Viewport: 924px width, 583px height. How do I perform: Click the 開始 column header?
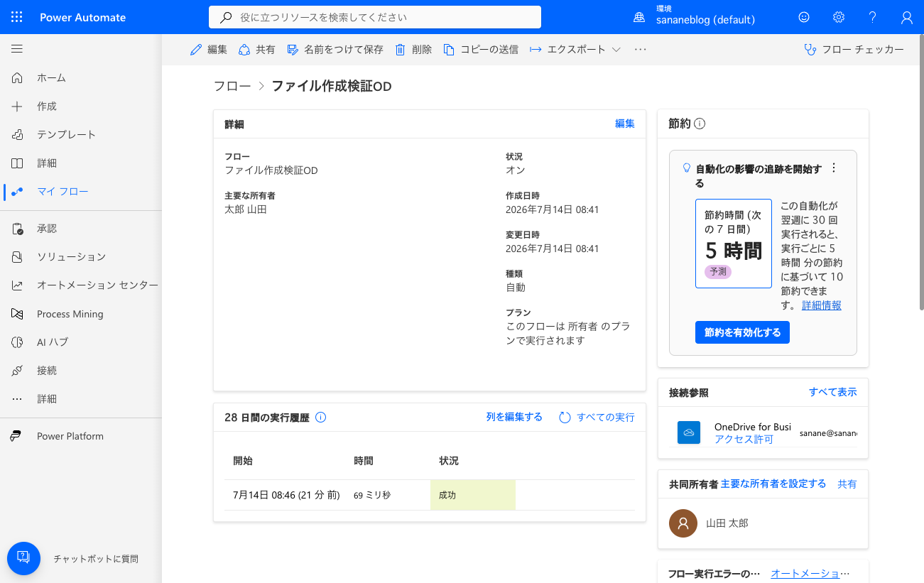(x=243, y=461)
